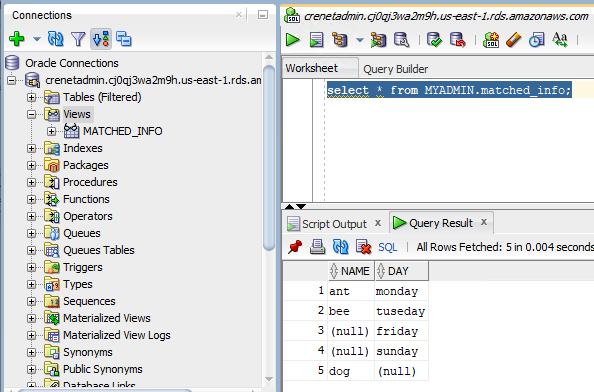Expand the Triggers node

[31, 267]
